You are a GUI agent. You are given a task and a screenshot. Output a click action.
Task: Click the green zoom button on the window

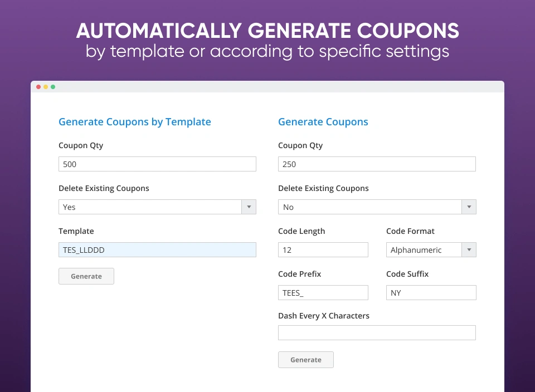[53, 87]
